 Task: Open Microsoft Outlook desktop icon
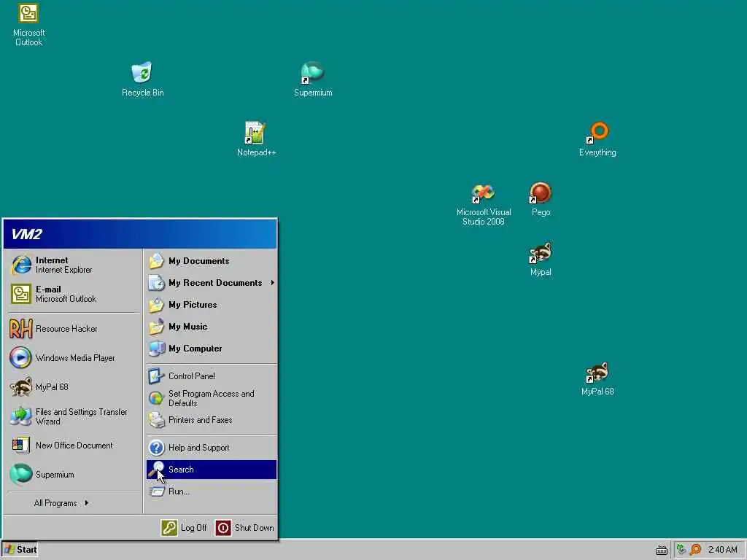point(28,25)
